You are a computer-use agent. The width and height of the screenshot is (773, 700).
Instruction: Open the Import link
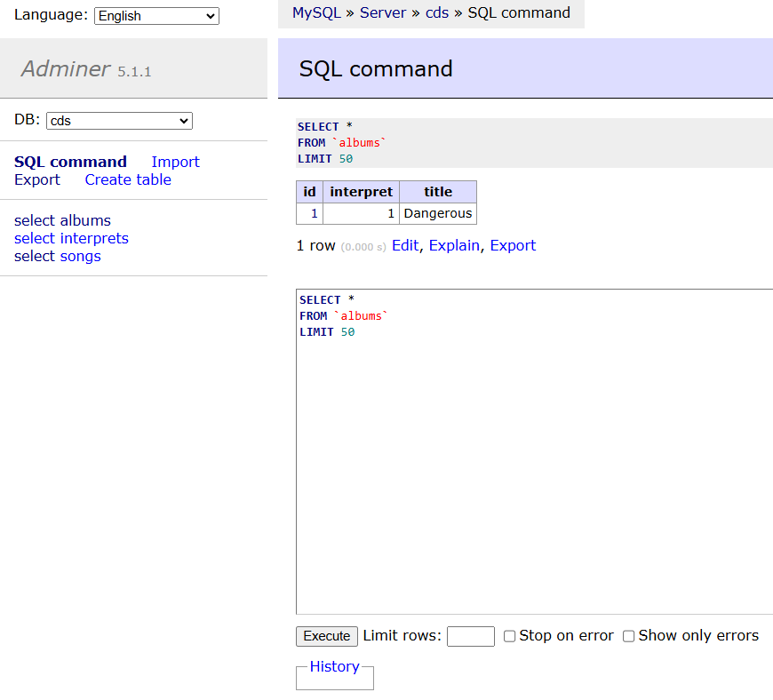pyautogui.click(x=175, y=162)
